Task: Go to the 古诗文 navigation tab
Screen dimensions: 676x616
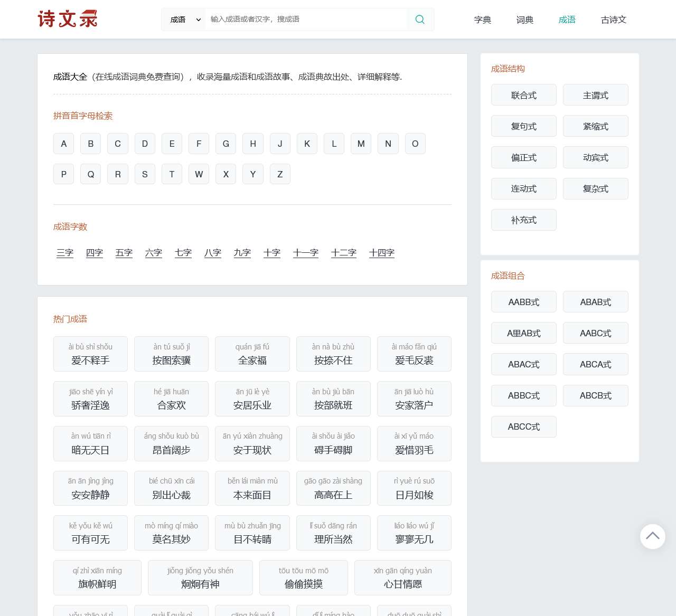Action: pos(613,20)
